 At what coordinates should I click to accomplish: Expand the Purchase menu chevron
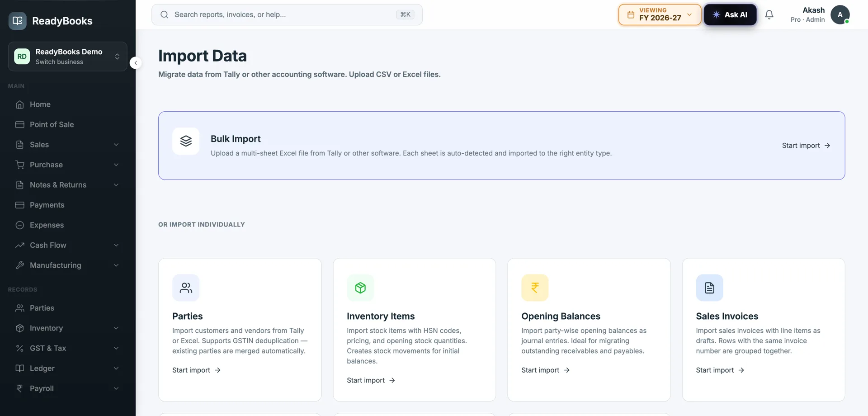click(x=116, y=165)
